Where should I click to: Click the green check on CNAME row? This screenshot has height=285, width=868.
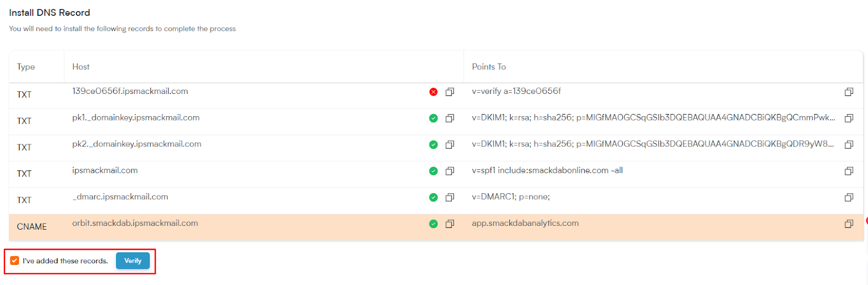click(x=433, y=224)
